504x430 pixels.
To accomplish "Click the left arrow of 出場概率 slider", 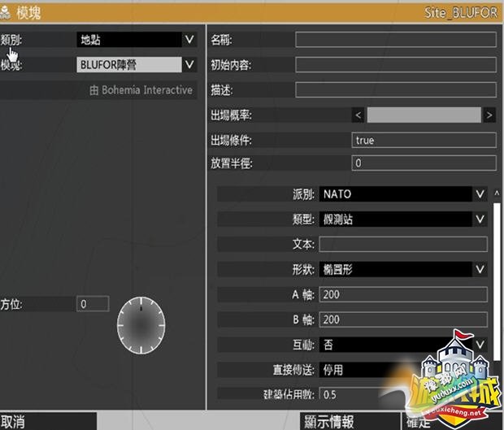I will point(358,115).
